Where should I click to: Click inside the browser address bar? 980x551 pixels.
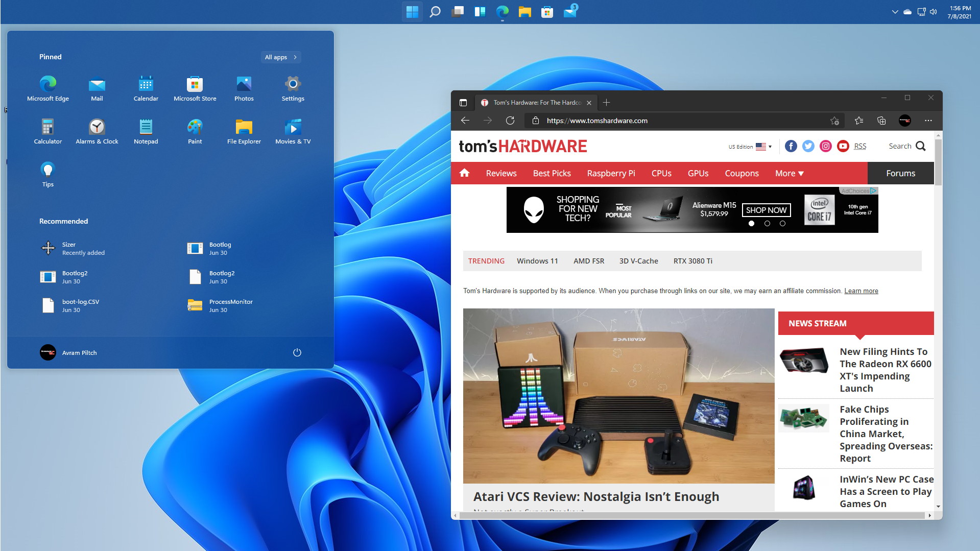click(x=664, y=121)
